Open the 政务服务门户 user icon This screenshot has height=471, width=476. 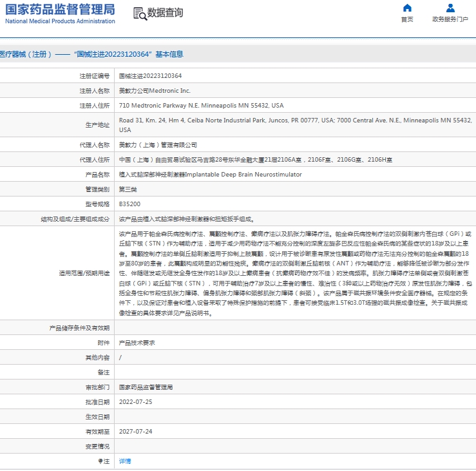[450, 8]
